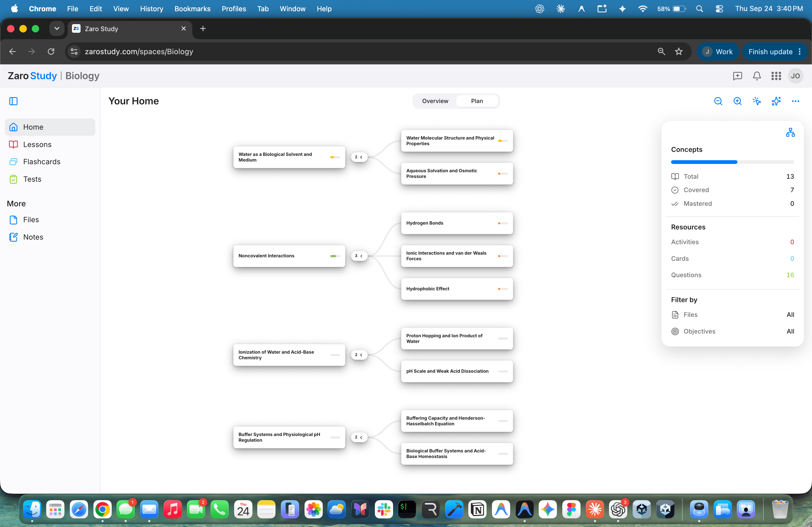Switch to the Plan view
Image resolution: width=812 pixels, height=527 pixels.
tap(477, 101)
